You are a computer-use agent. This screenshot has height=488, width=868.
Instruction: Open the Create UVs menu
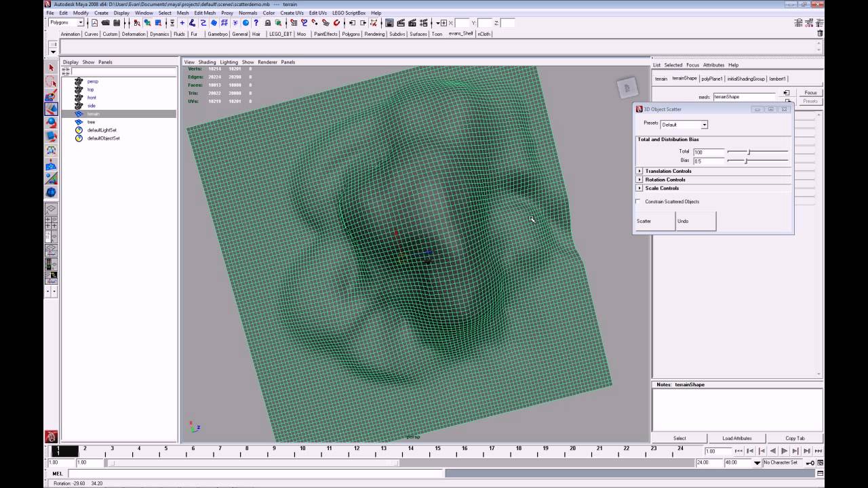[292, 13]
